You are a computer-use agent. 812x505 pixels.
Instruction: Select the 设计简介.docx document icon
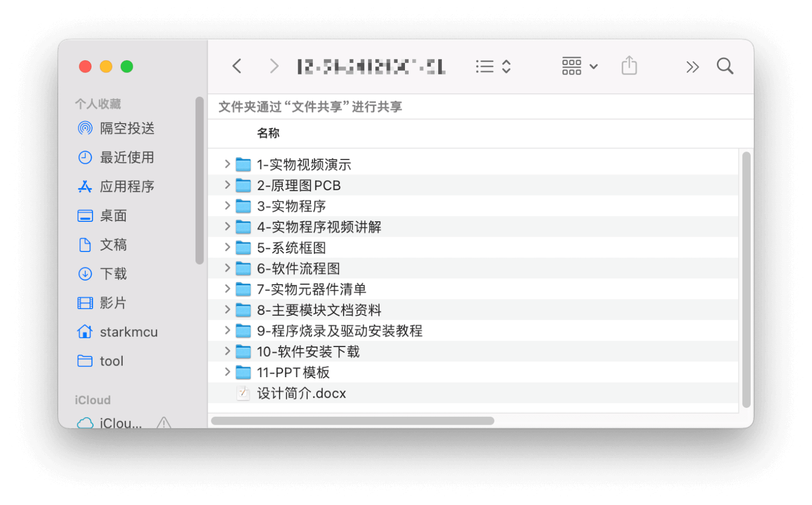coord(243,393)
